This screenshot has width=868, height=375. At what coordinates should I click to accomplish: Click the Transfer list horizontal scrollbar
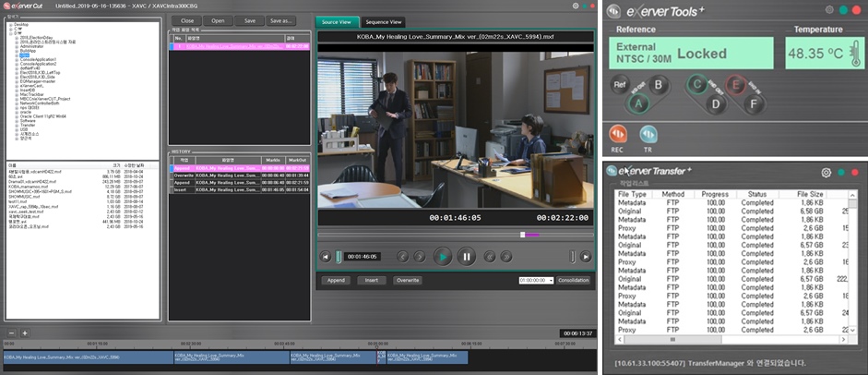point(731,339)
